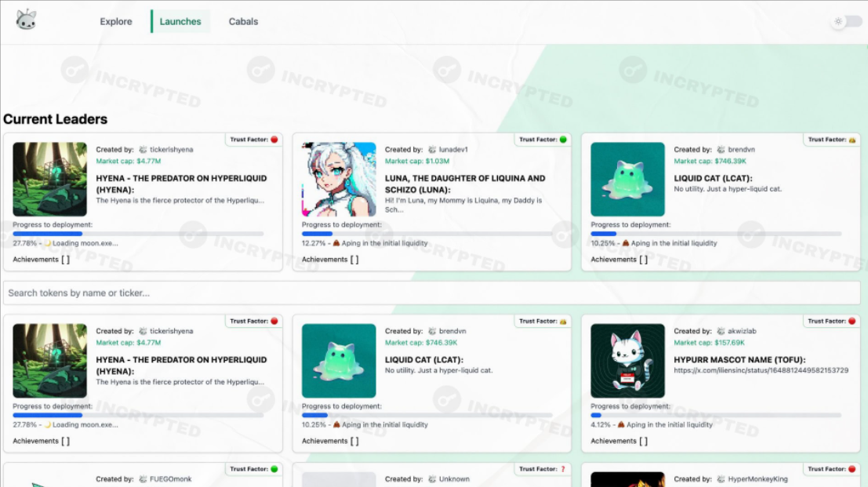Click the avatar icon beside FUEGOmonk
Screen dimensions: 868x487
143,479
